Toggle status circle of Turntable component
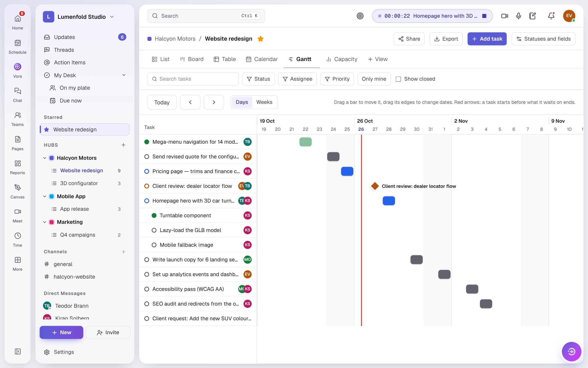 [x=154, y=215]
